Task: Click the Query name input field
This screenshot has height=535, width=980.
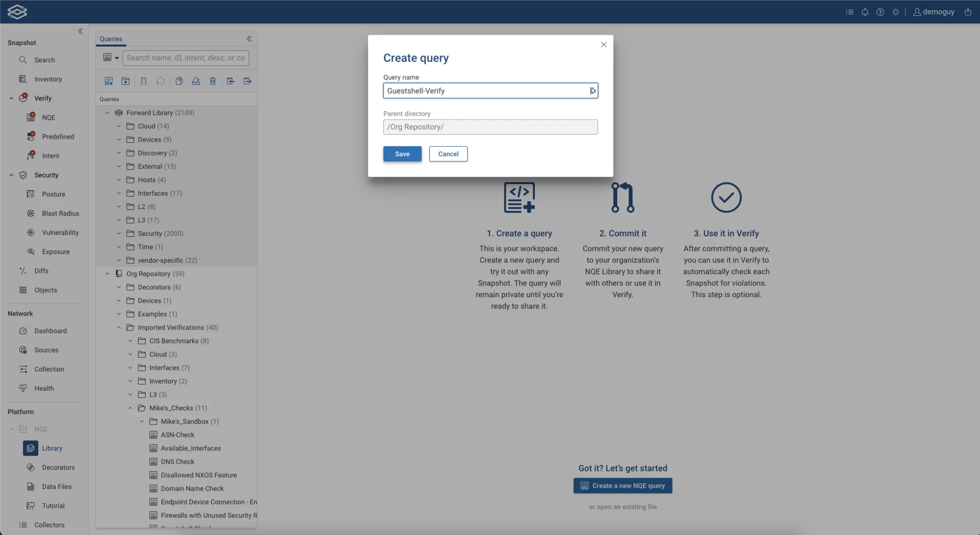Action: coord(485,91)
